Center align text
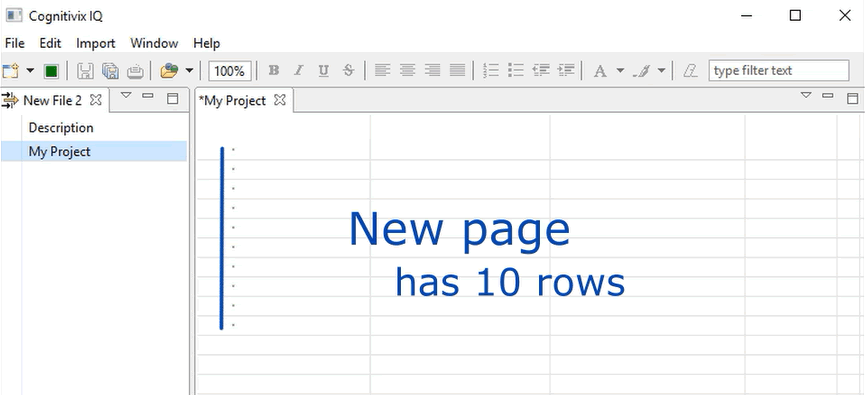The height and width of the screenshot is (395, 865). click(x=407, y=71)
